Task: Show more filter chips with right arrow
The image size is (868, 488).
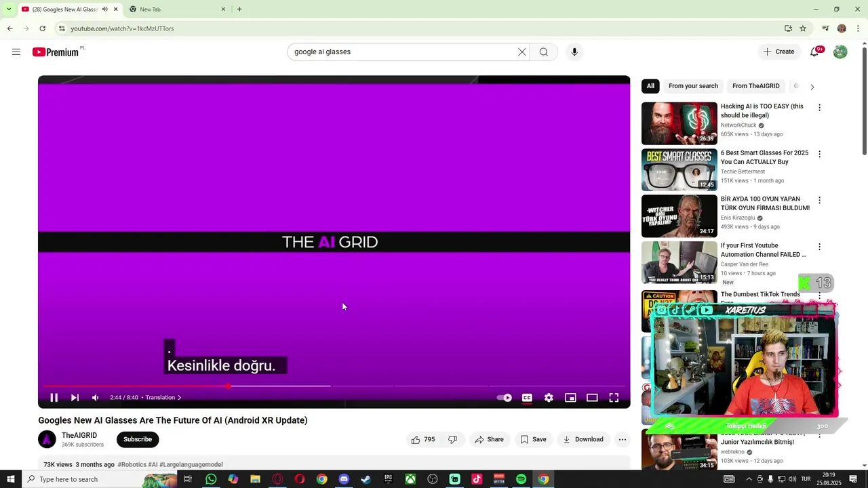Action: click(x=812, y=87)
